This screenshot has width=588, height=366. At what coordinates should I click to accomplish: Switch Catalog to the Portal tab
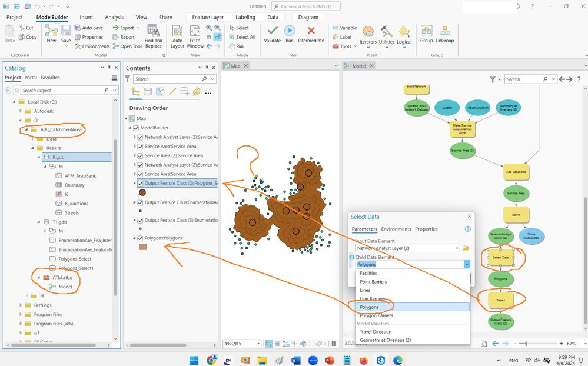31,78
